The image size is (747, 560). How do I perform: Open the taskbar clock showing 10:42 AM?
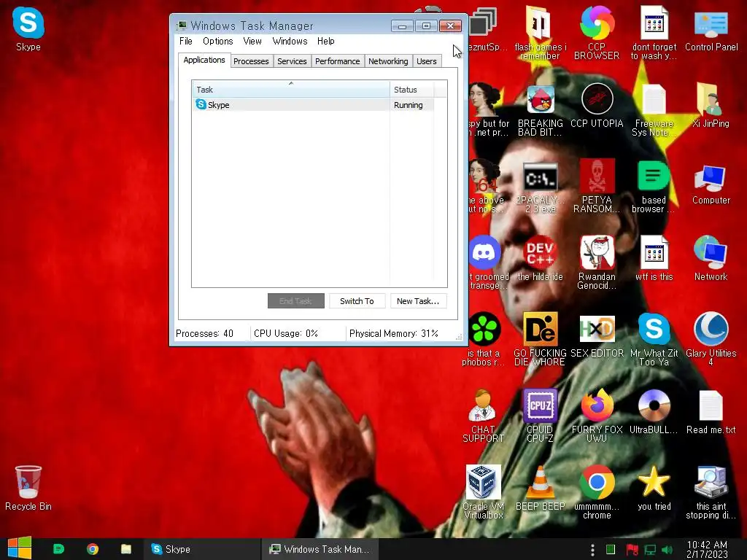coord(707,549)
